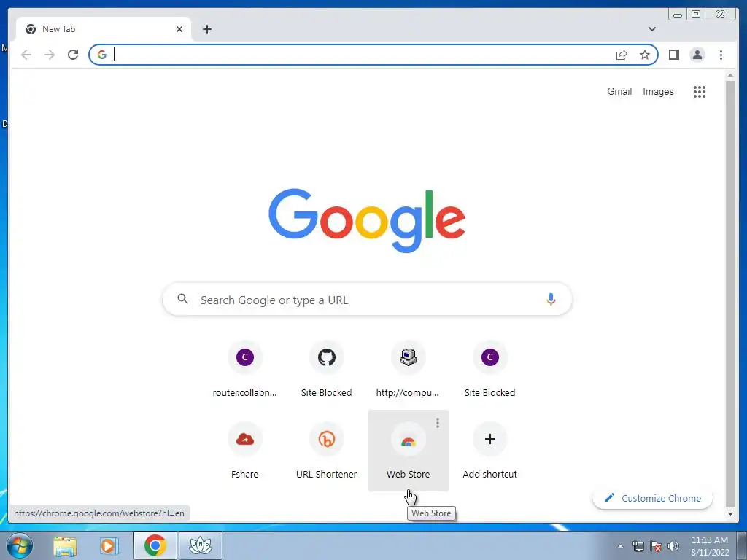Launch Windows Media Player from the taskbar
The height and width of the screenshot is (560, 747).
[x=109, y=545]
